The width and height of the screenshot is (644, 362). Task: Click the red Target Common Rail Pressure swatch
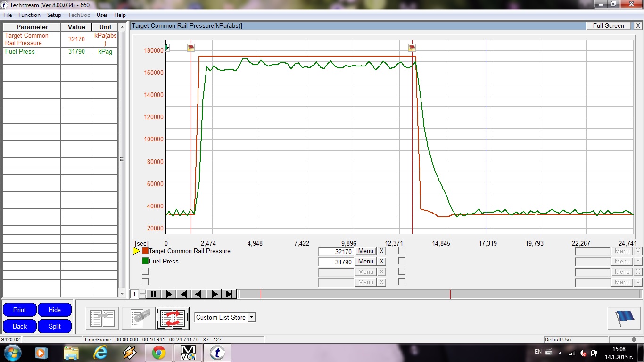pyautogui.click(x=145, y=251)
